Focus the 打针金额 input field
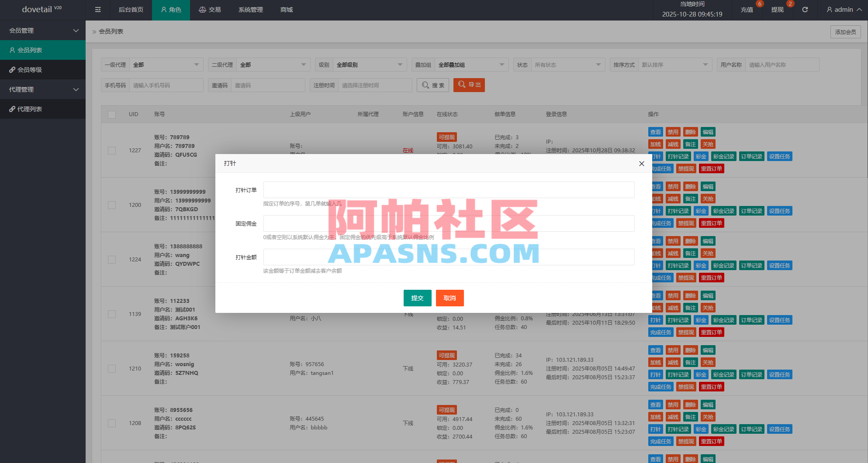 point(449,257)
